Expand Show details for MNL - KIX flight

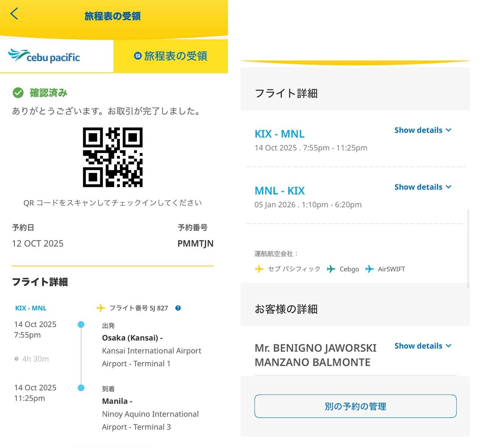pos(423,187)
